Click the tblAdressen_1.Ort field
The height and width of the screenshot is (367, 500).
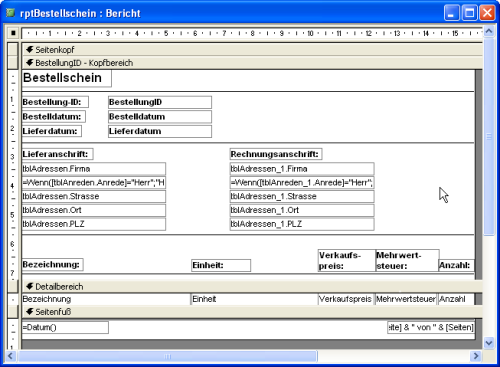(x=302, y=210)
